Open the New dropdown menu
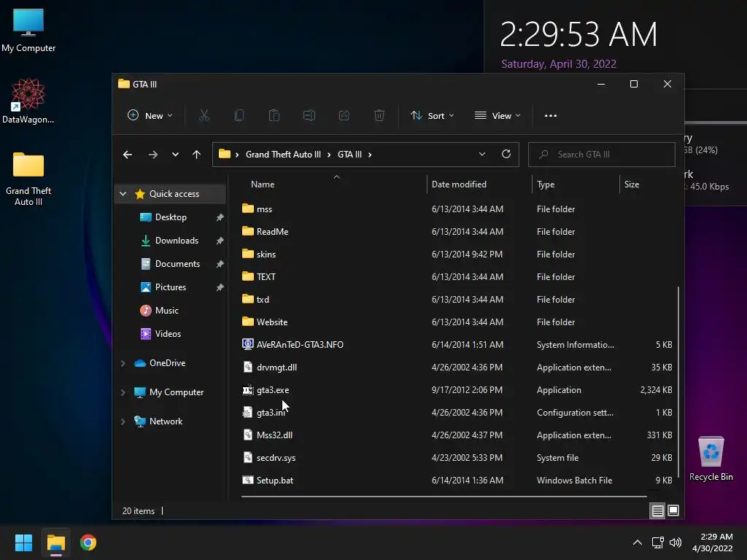The width and height of the screenshot is (747, 560). [150, 115]
